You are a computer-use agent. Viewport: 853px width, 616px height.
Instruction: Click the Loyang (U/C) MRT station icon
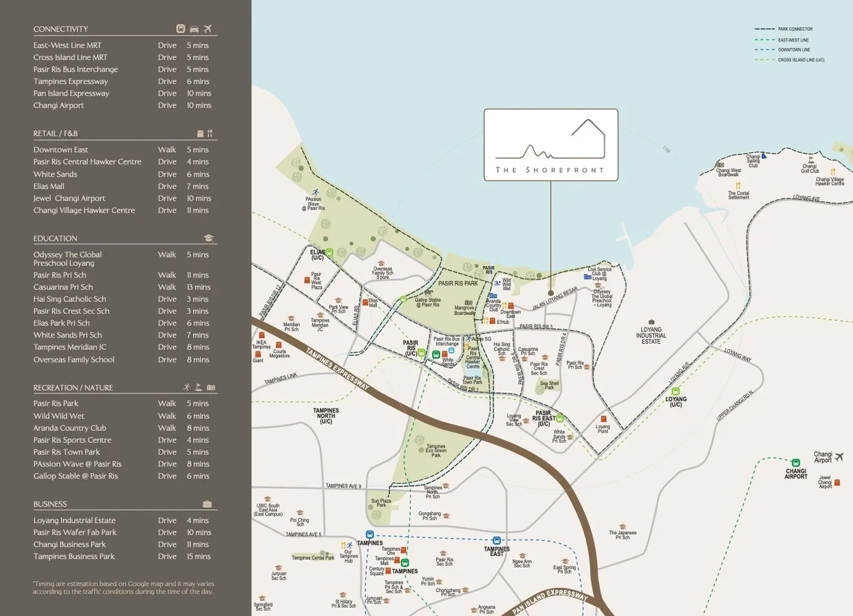[x=676, y=391]
